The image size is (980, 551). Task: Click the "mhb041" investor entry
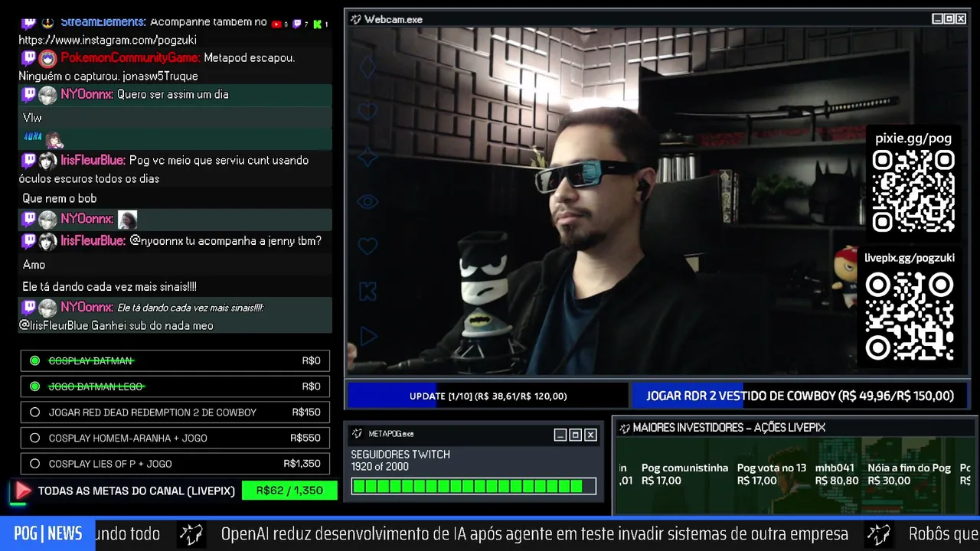coord(837,474)
